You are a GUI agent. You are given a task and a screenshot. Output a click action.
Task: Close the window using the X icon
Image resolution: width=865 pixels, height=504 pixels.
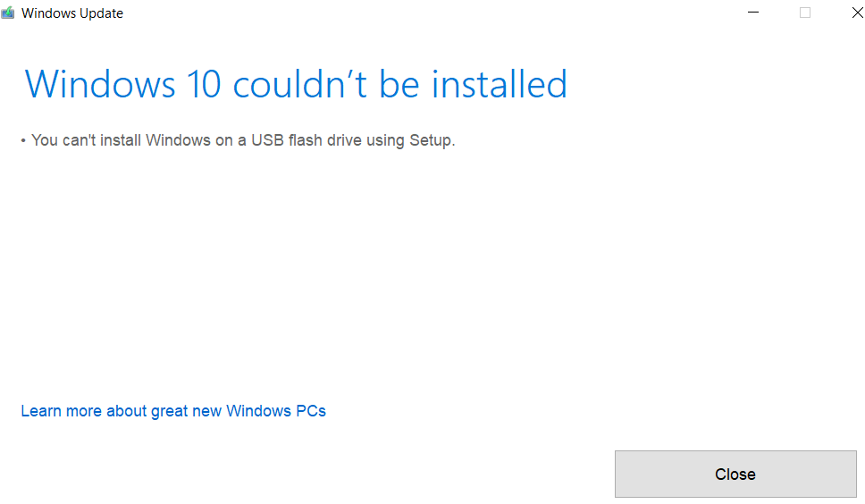(857, 13)
